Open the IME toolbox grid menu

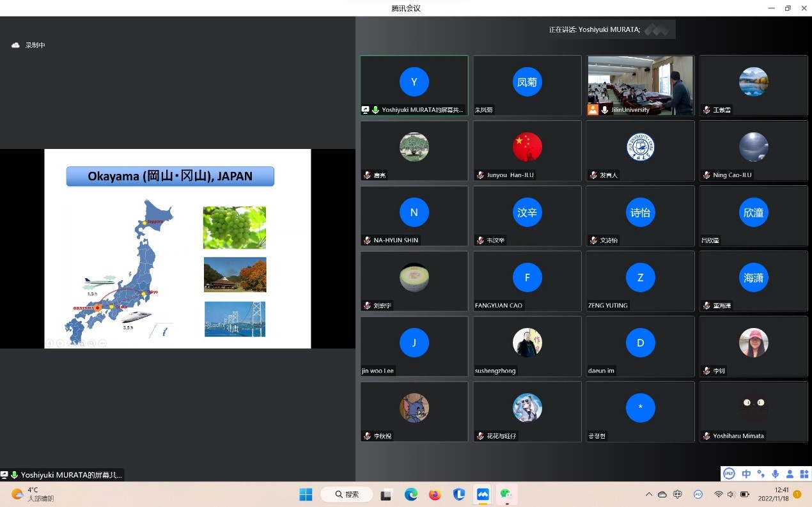[803, 474]
